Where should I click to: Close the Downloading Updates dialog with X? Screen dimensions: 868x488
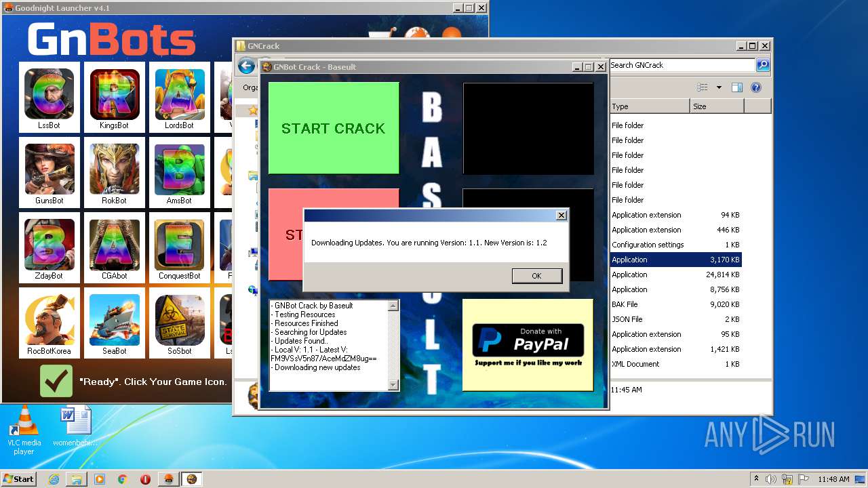click(561, 215)
